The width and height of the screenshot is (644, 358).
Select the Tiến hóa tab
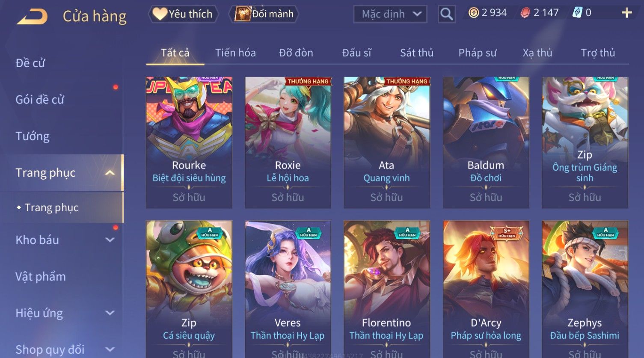click(235, 53)
